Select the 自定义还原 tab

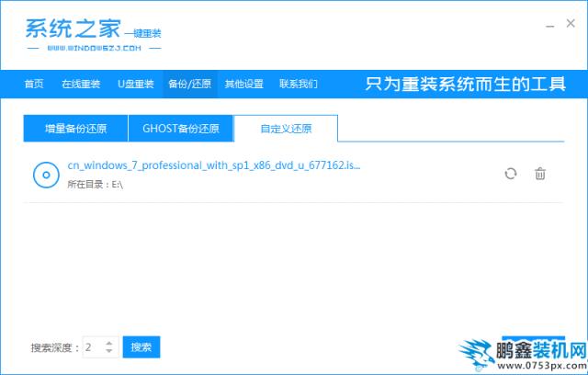coord(286,129)
